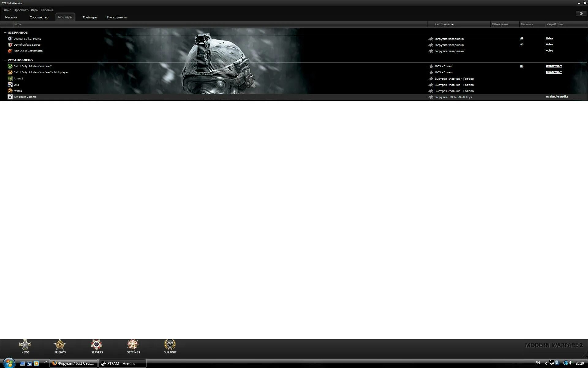588x368 pixels.
Task: Click the STEAM - Hemius taskbar button
Action: 123,363
